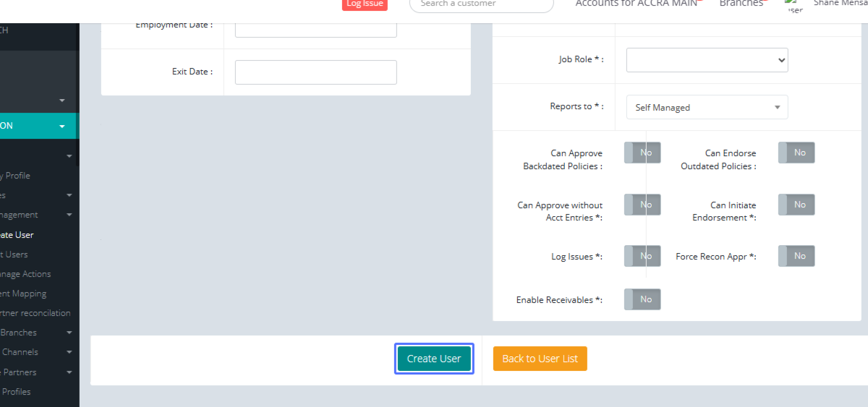The image size is (868, 407).
Task: Turn on Log Issues toggle
Action: [642, 256]
